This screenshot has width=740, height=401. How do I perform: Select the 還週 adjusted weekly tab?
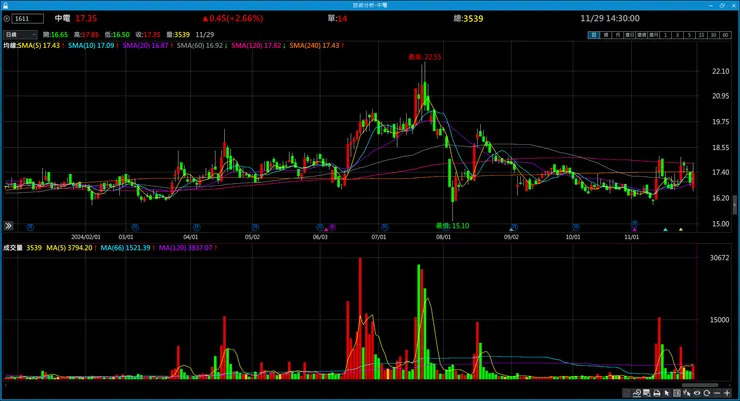coord(641,35)
